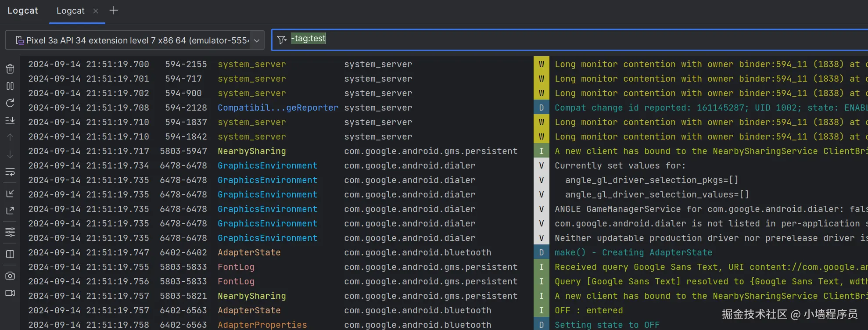Restart Logcat with the circular arrow icon
Image resolution: width=868 pixels, height=330 pixels.
(10, 103)
